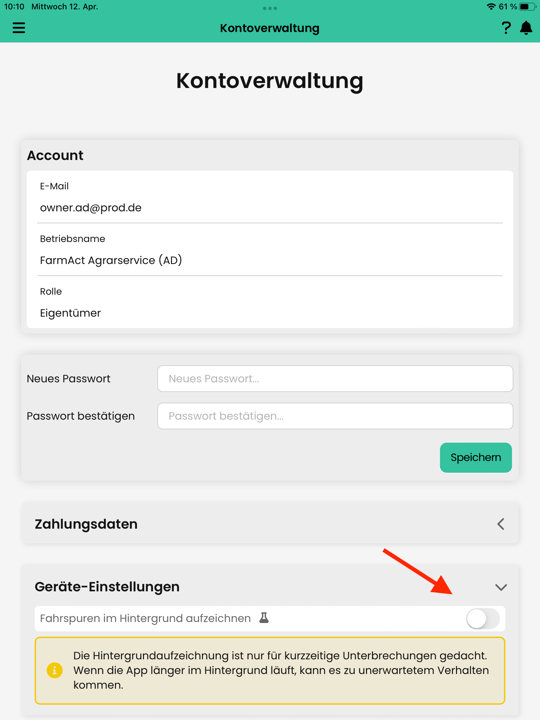The image size is (540, 720).
Task: Focus the Passwort bestätigen input field
Action: click(335, 416)
